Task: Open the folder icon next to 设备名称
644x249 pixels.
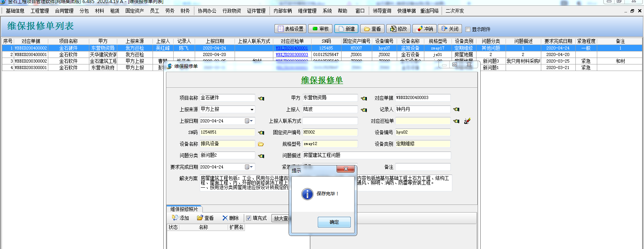Action: click(x=261, y=144)
